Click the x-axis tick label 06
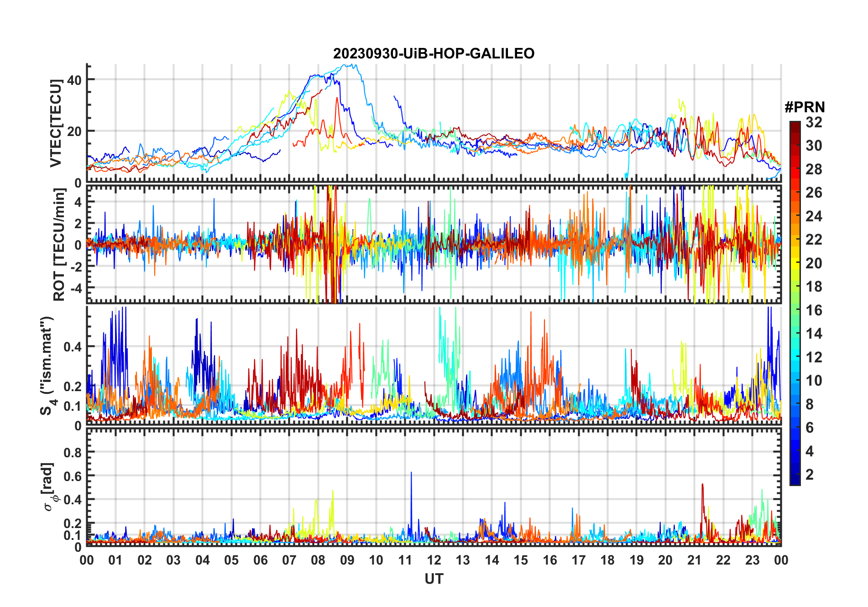The image size is (868, 607). coord(260,560)
